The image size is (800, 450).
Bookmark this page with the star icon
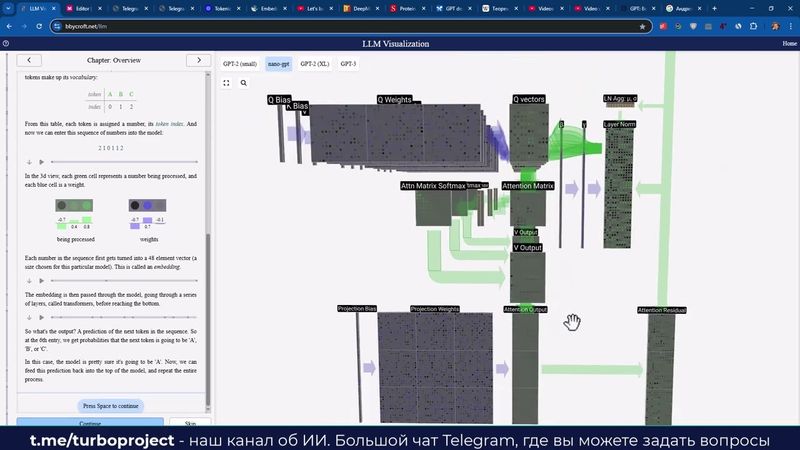coord(642,26)
